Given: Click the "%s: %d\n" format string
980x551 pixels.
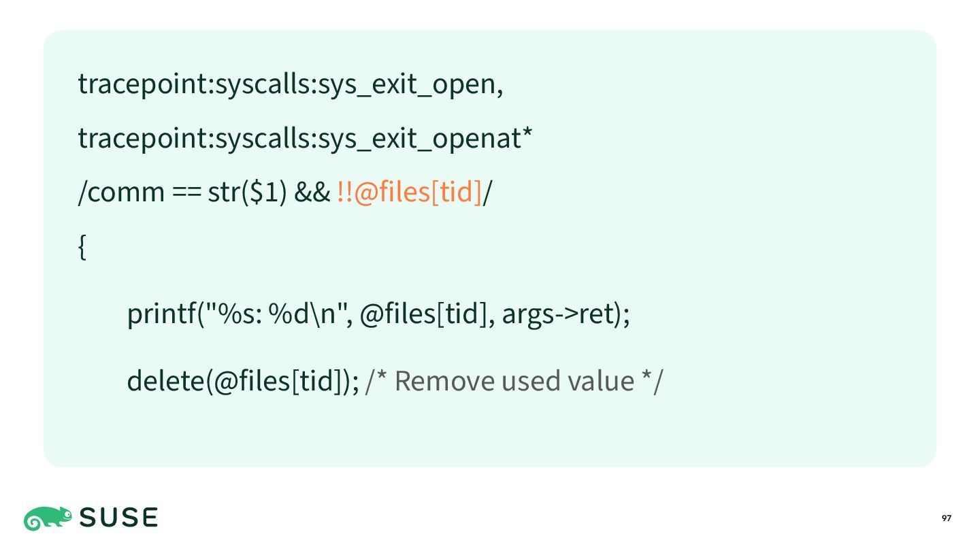Looking at the screenshot, I should pyautogui.click(x=279, y=314).
